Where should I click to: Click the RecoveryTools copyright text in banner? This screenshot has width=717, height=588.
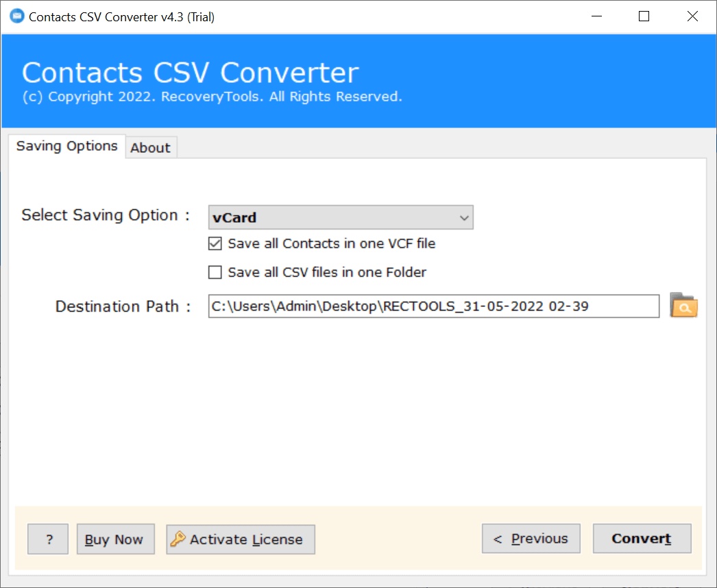click(212, 97)
